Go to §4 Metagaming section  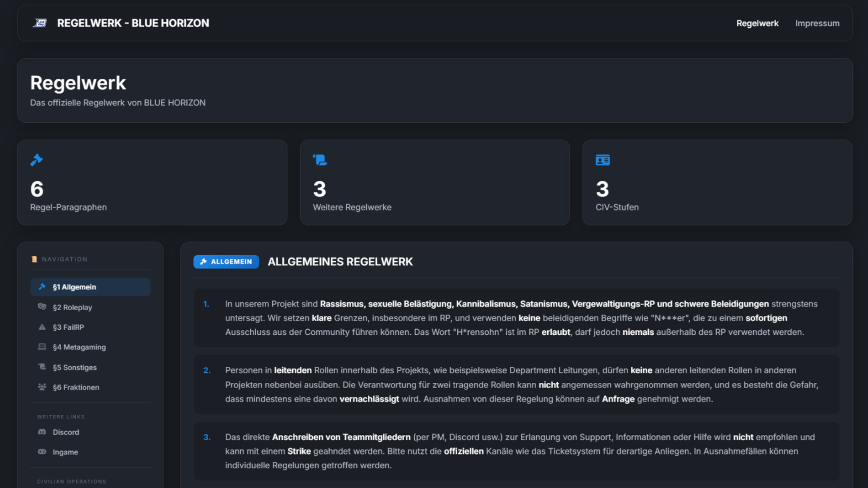[x=79, y=347]
